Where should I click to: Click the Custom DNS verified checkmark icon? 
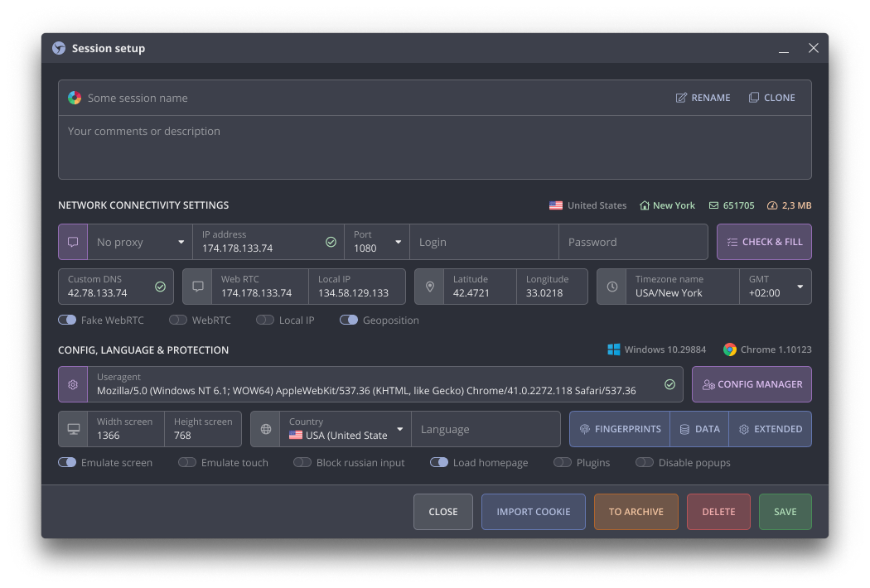(161, 287)
